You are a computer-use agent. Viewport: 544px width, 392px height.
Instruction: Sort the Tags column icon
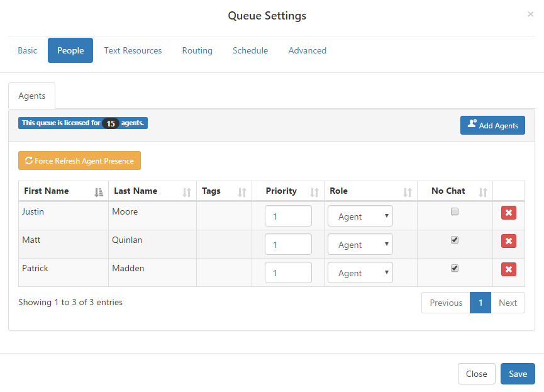coord(242,192)
